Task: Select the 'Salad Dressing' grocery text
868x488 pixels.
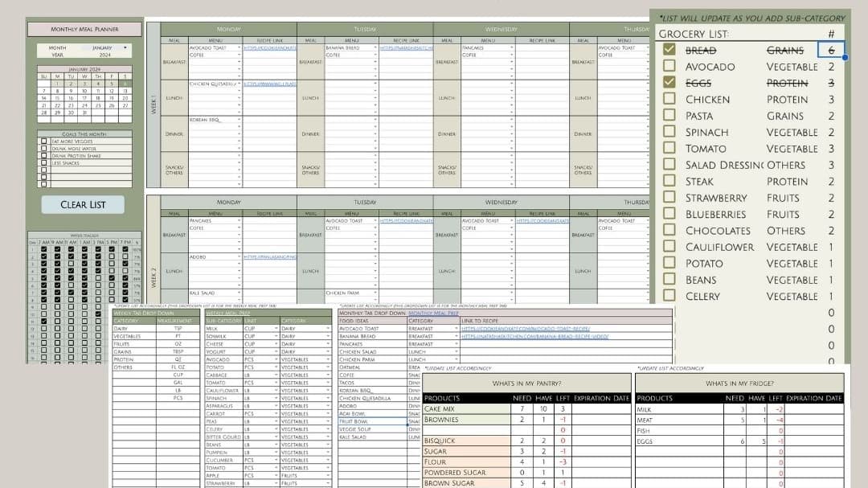Action: click(724, 165)
